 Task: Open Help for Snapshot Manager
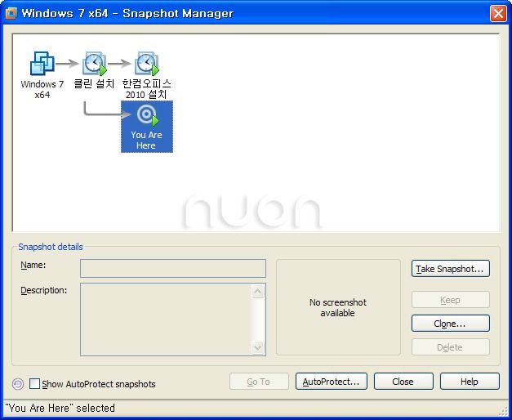click(x=470, y=382)
